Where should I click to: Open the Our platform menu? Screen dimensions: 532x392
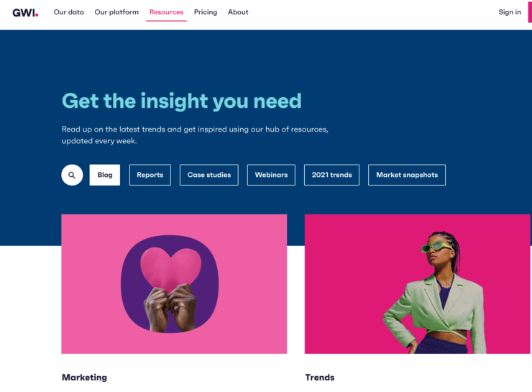(x=116, y=12)
